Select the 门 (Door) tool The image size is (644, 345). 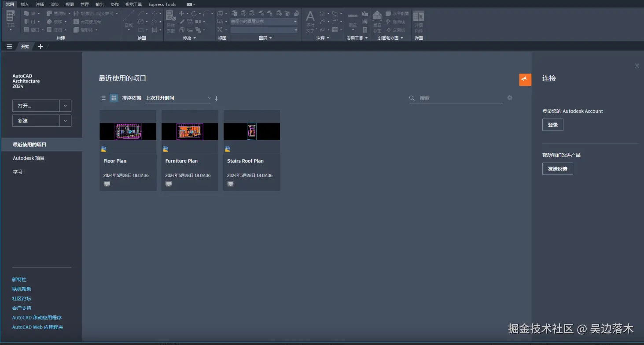30,22
